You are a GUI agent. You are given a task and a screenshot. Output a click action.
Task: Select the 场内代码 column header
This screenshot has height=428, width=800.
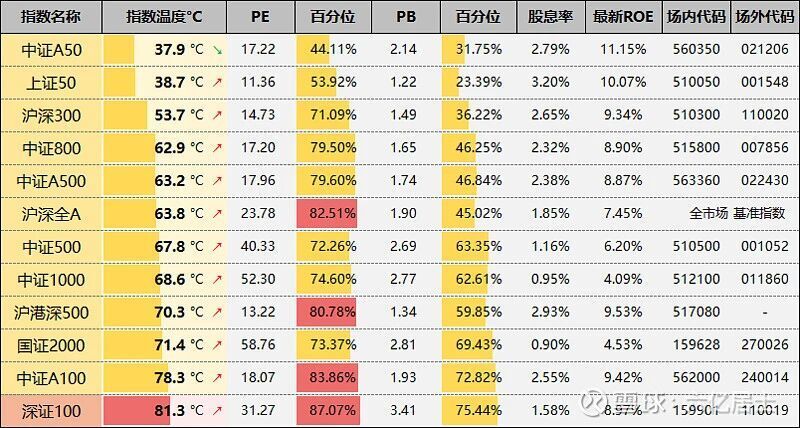696,17
